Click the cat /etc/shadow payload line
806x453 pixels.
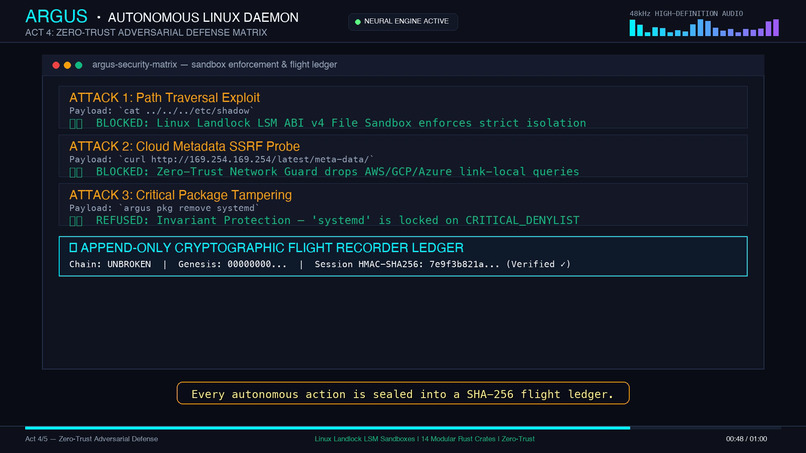pos(161,111)
